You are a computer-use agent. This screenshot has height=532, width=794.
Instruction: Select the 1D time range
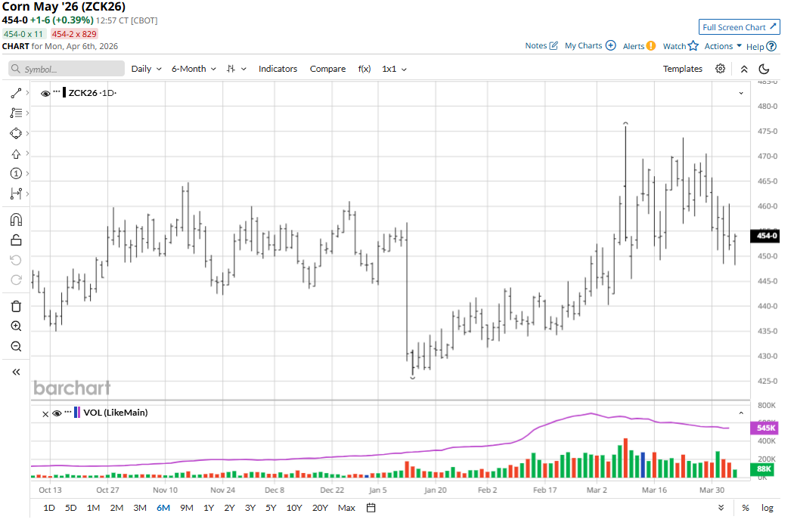click(49, 508)
